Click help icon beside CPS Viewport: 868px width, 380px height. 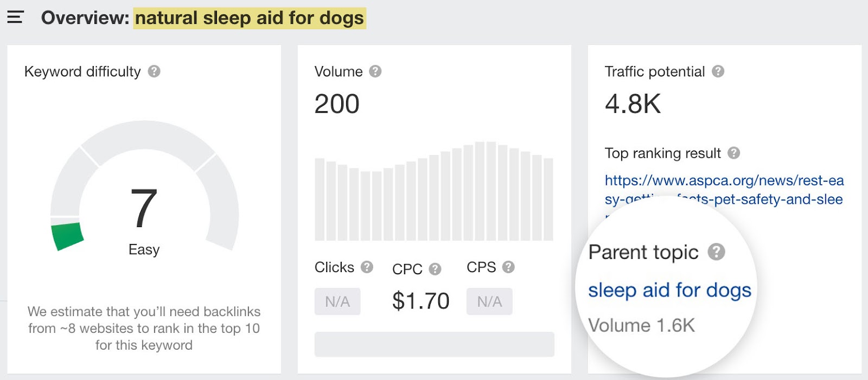(x=508, y=267)
